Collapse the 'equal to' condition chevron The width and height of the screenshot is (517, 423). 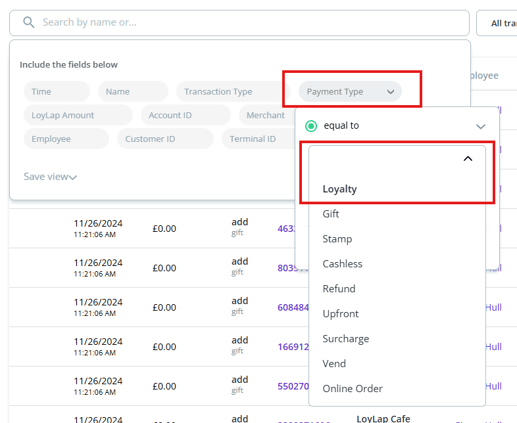(x=480, y=126)
